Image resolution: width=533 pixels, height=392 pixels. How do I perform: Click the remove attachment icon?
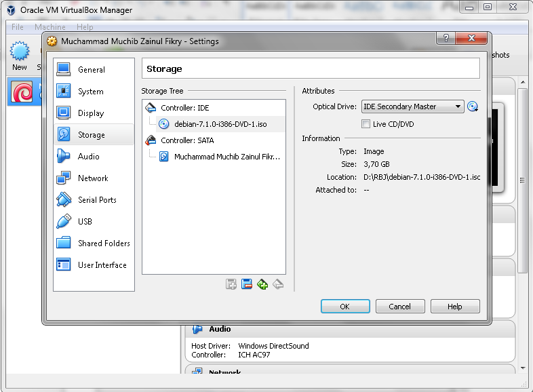pyautogui.click(x=247, y=284)
